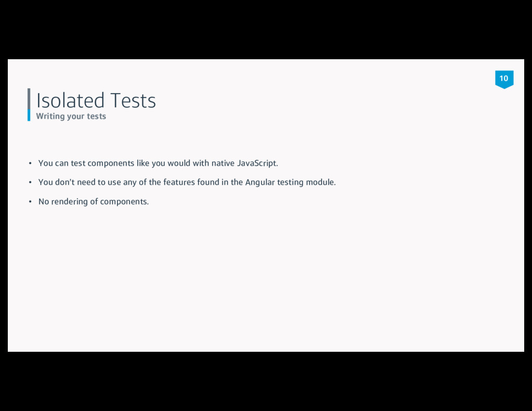Select the "Isolated Tests" slide title
Viewport: 532px width, 411px height.
point(96,100)
